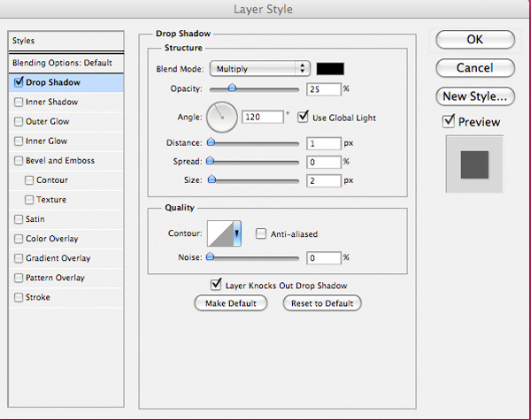
Task: Click the Spread slider handle
Action: tap(211, 160)
